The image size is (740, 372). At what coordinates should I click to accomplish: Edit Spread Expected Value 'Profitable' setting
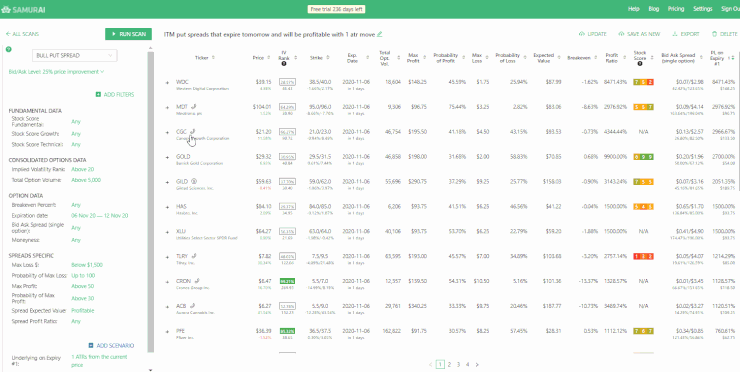pos(83,311)
